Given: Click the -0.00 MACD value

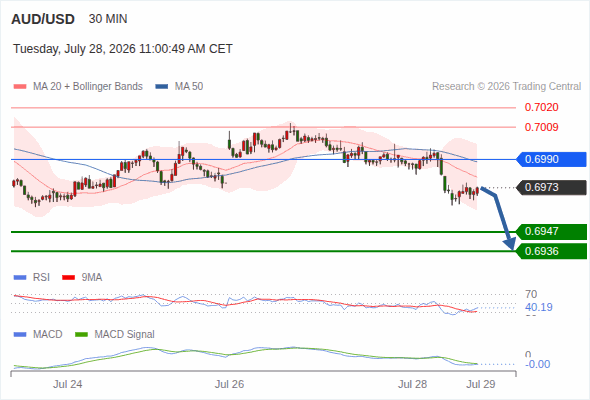Looking at the screenshot, I should [538, 364].
